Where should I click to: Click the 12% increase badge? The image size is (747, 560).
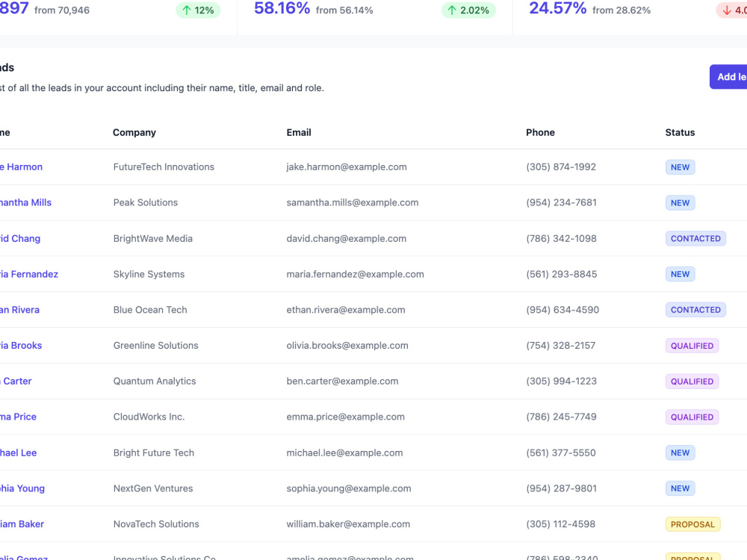[x=198, y=10]
